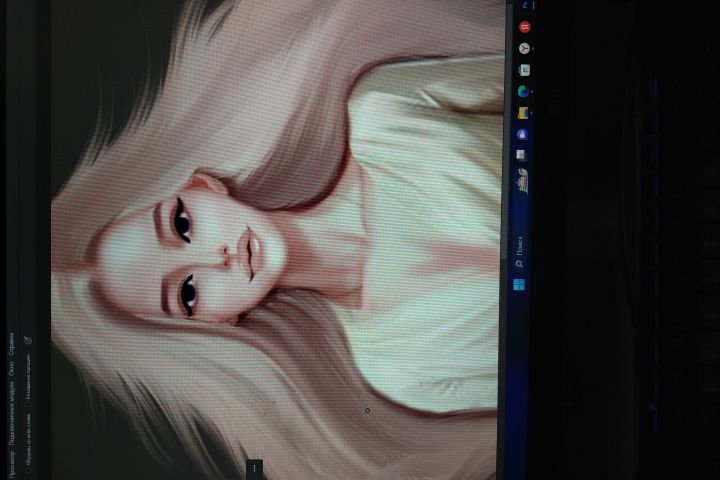Toggle the Образец со всех слоев checkbox
This screenshot has height=480, width=720.
[28, 469]
